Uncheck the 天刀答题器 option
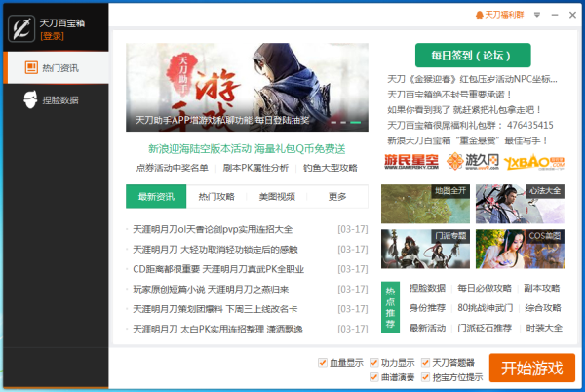Image resolution: width=585 pixels, height=392 pixels. pos(426,363)
